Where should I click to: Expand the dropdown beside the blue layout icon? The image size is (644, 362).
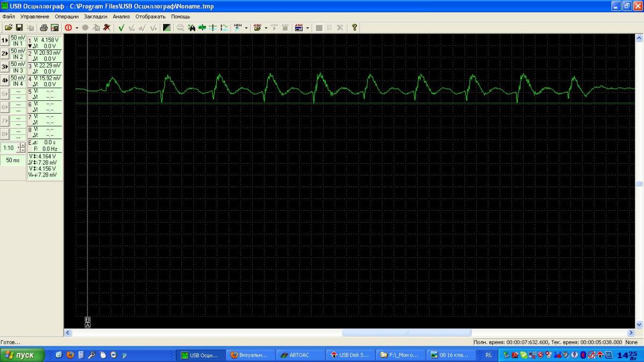[x=308, y=27]
